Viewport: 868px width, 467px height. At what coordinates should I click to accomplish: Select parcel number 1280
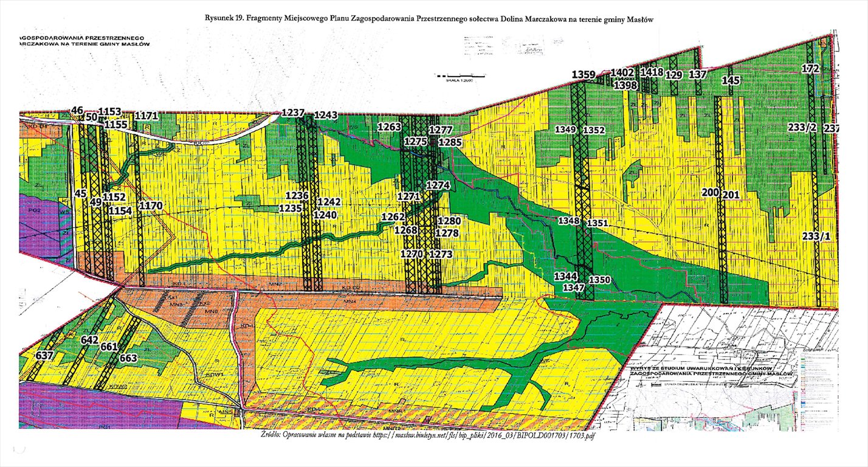click(449, 220)
